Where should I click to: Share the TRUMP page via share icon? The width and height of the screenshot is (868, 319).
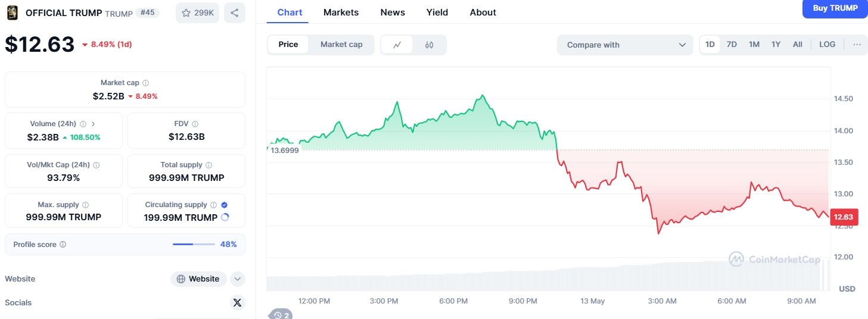click(235, 12)
